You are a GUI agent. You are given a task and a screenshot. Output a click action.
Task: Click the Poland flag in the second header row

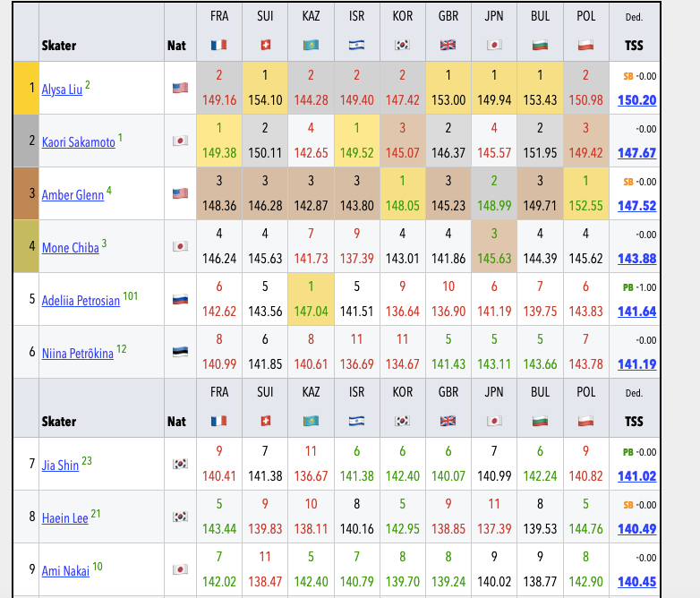coord(585,421)
